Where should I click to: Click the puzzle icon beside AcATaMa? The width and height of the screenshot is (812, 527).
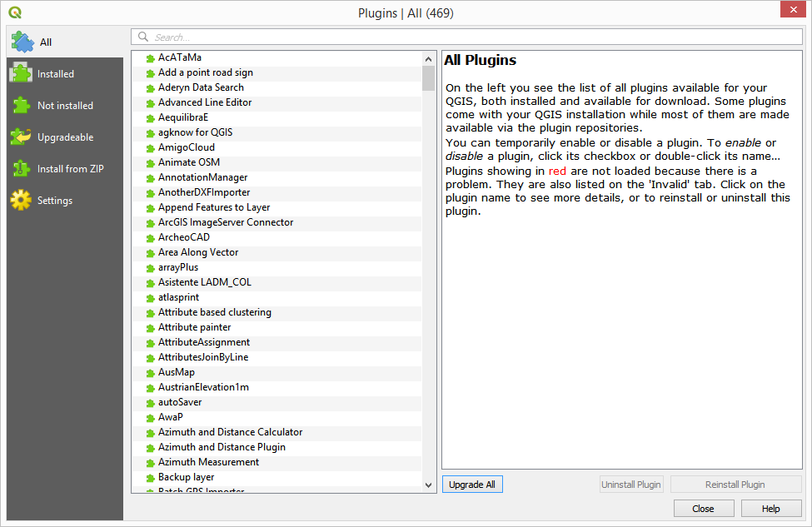150,58
